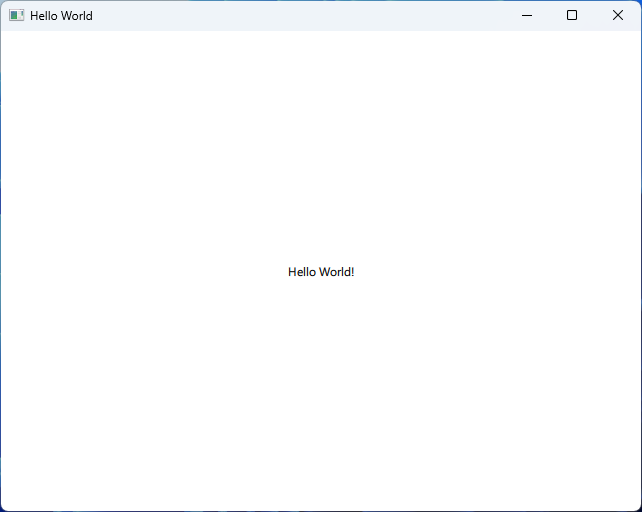The image size is (642, 512).
Task: Click the "Hello World" window title text
Action: point(61,16)
